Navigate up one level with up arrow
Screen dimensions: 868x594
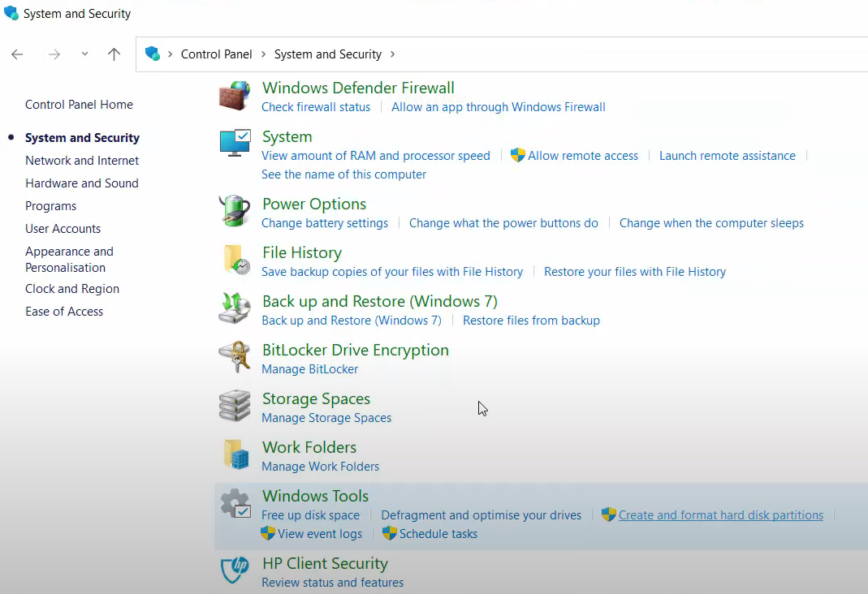114,54
